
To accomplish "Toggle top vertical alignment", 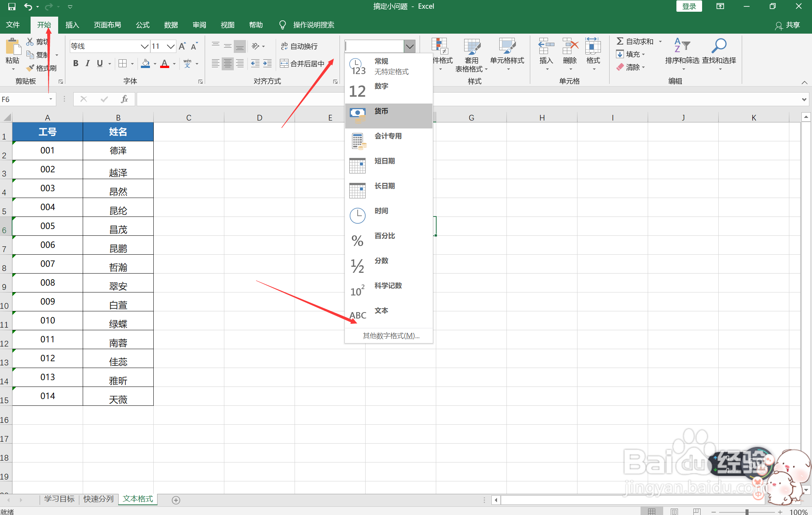I will (216, 46).
